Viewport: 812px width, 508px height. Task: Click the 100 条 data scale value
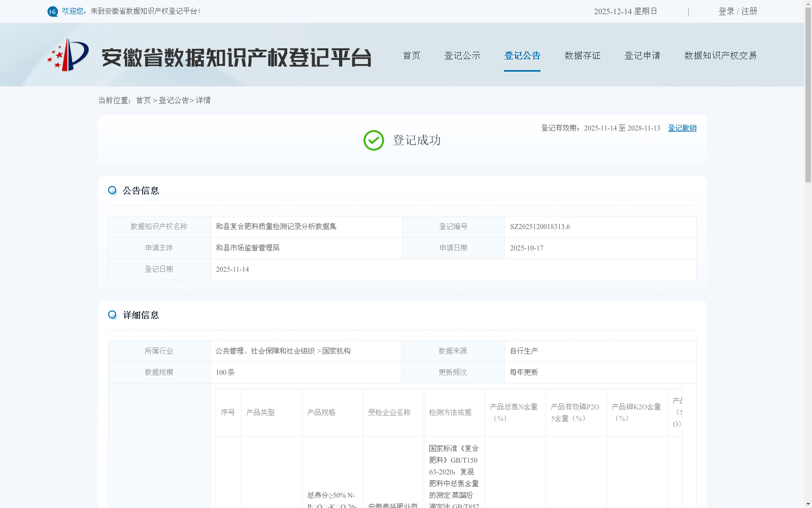tap(225, 372)
